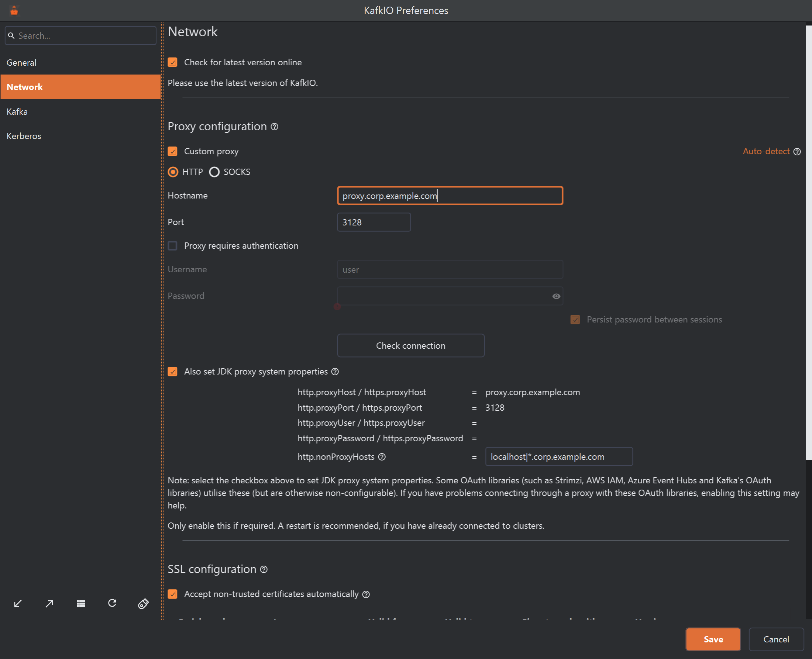The height and width of the screenshot is (659, 812).
Task: Select the HTTP proxy radio button
Action: pos(173,172)
